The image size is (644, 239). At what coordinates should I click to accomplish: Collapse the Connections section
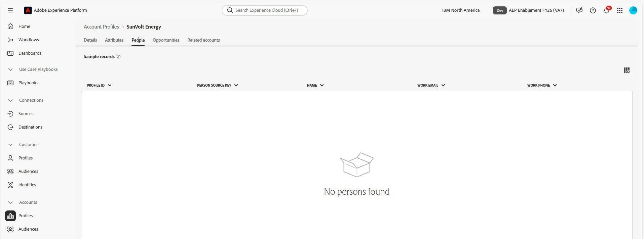pos(10,100)
